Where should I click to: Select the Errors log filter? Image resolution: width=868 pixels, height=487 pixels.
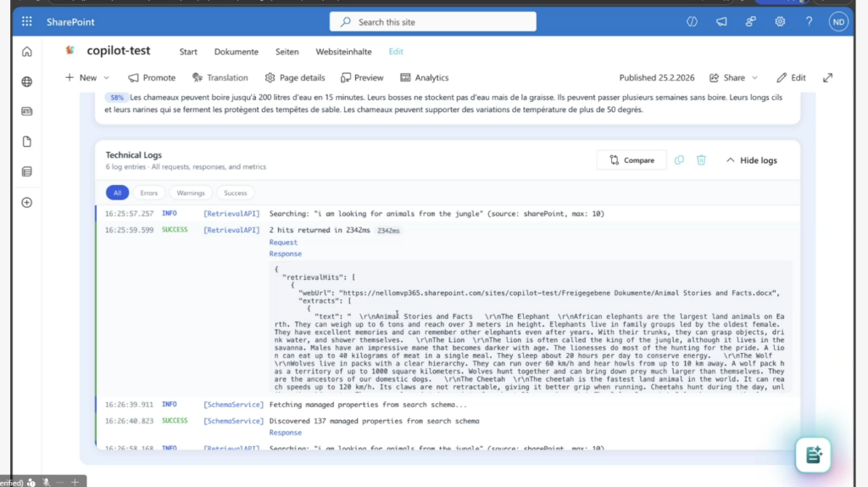pos(149,193)
